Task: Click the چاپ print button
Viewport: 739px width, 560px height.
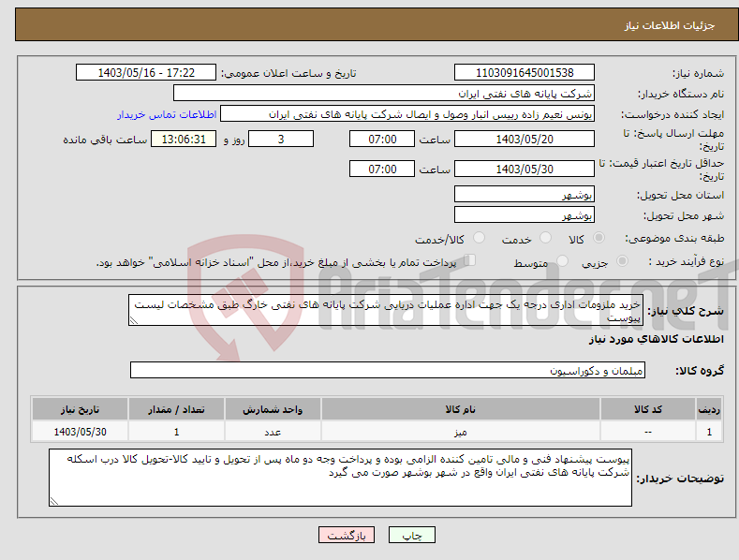Action: tap(412, 535)
